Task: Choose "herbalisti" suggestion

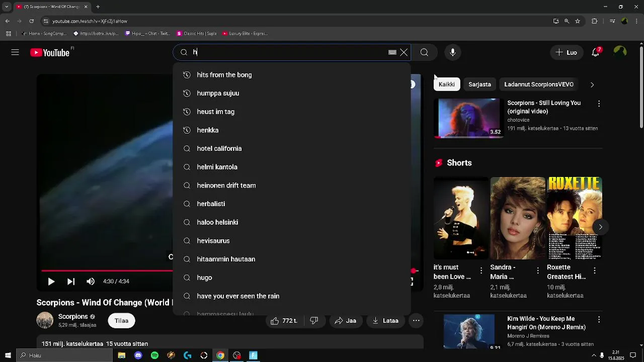Action: 292,204
